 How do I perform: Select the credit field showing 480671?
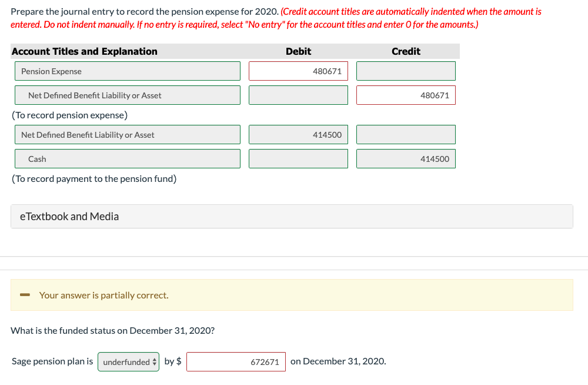pyautogui.click(x=406, y=95)
